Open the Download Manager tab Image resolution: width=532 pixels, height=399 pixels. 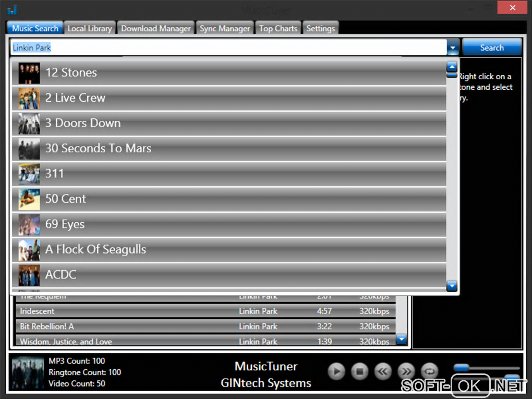point(156,28)
